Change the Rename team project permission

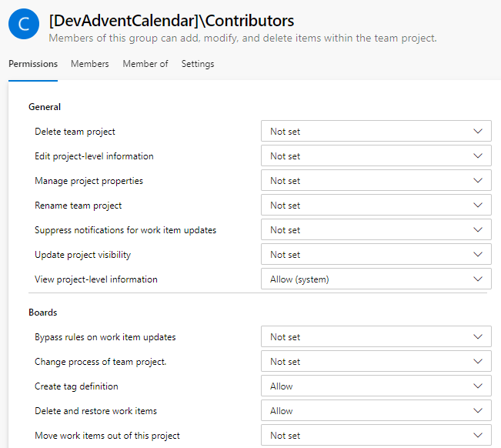point(376,206)
